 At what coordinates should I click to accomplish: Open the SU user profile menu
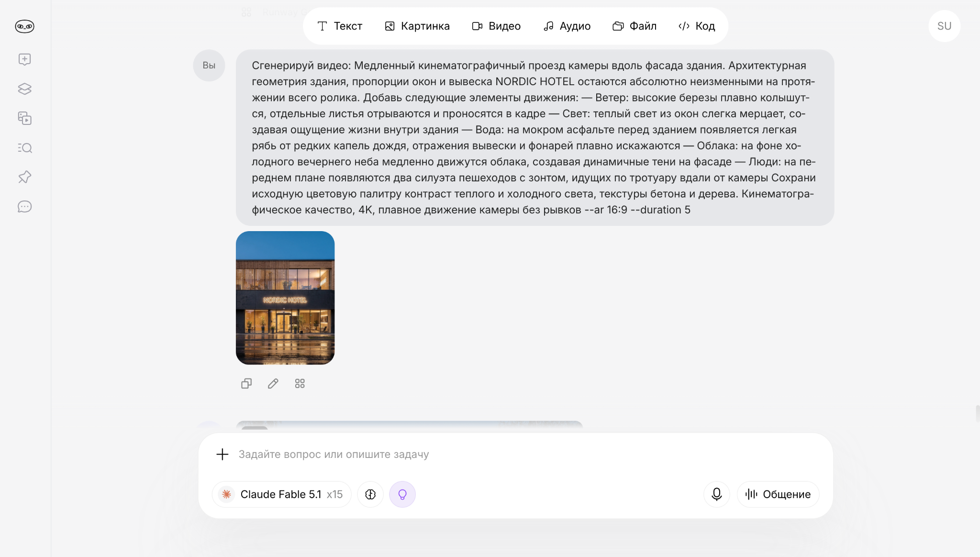(x=945, y=26)
